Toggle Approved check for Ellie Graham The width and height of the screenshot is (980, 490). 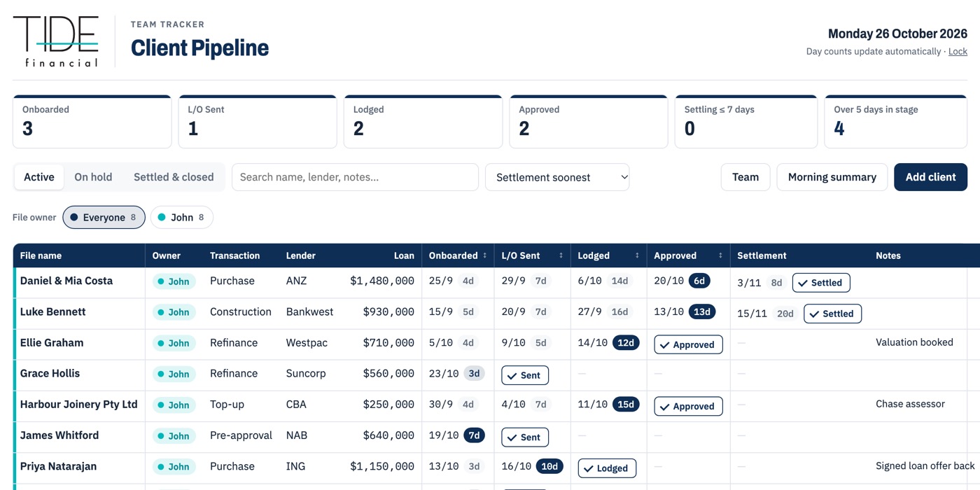[x=688, y=344]
